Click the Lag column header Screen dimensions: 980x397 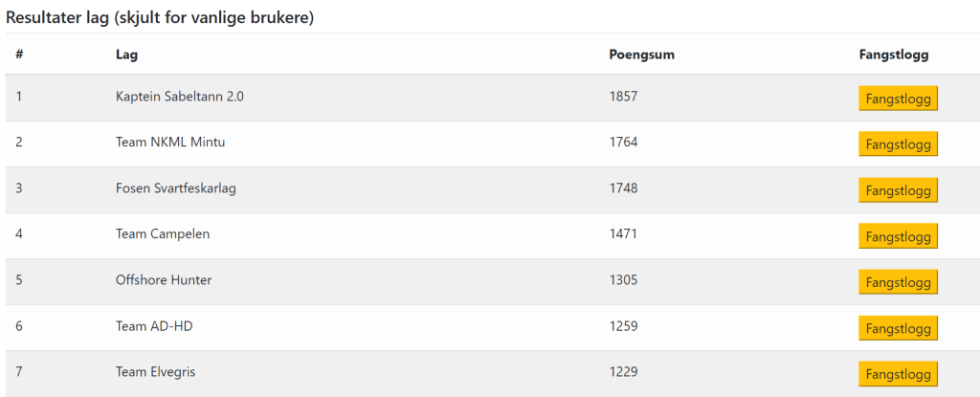click(126, 55)
